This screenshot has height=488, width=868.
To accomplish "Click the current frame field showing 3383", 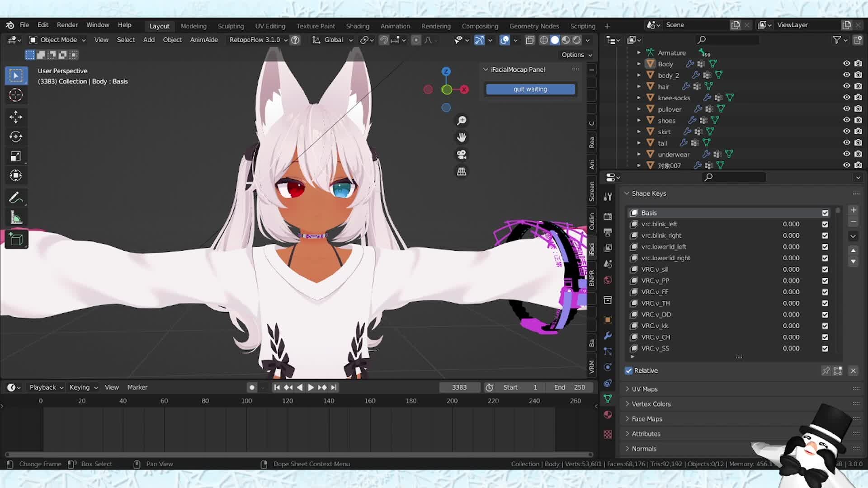I will tap(459, 387).
